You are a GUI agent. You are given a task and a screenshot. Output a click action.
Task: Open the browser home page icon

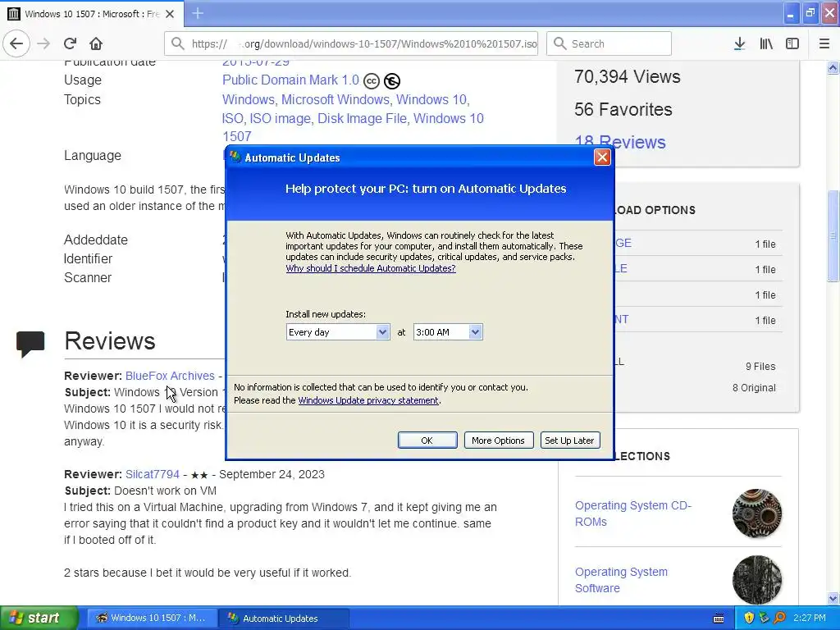click(x=96, y=43)
